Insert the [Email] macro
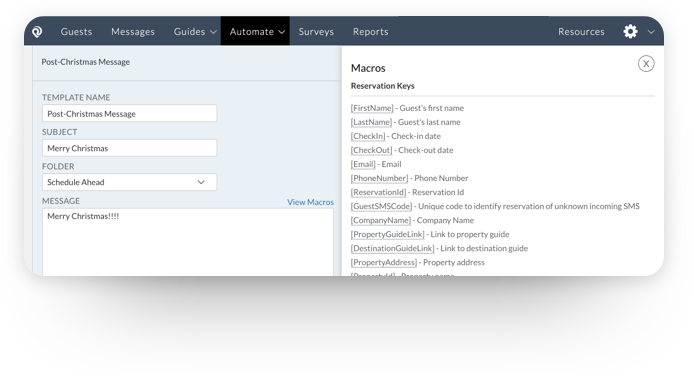The image size is (694, 376). coord(363,164)
